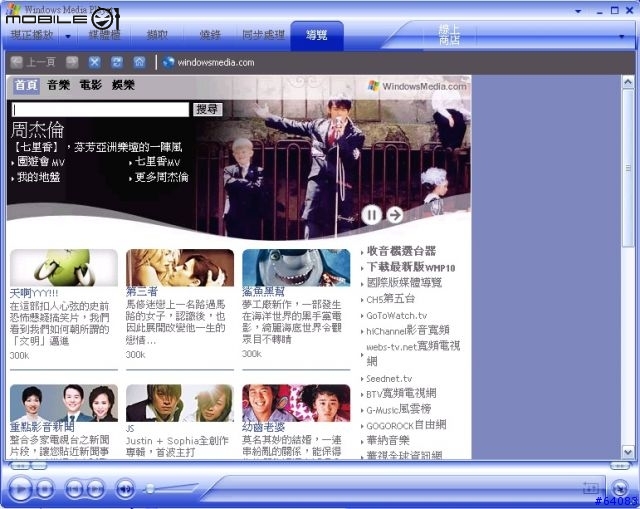This screenshot has height=509, width=640.
Task: Open the 下載最新版WMP10 link
Action: (411, 267)
